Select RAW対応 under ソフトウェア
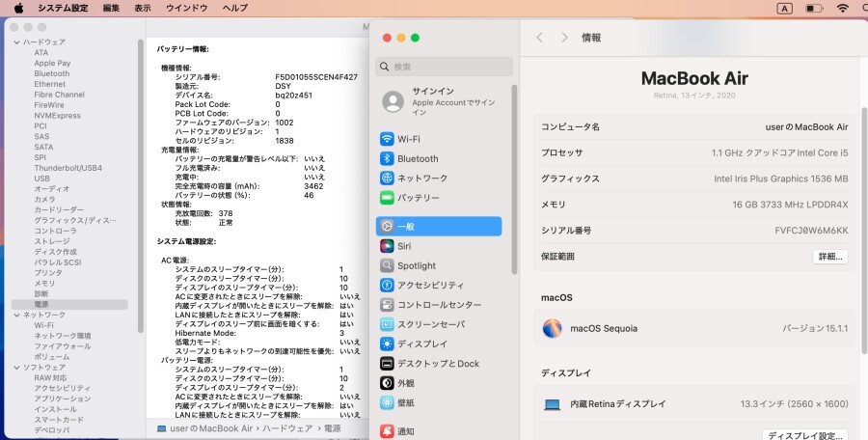The height and width of the screenshot is (440, 868). [x=50, y=378]
